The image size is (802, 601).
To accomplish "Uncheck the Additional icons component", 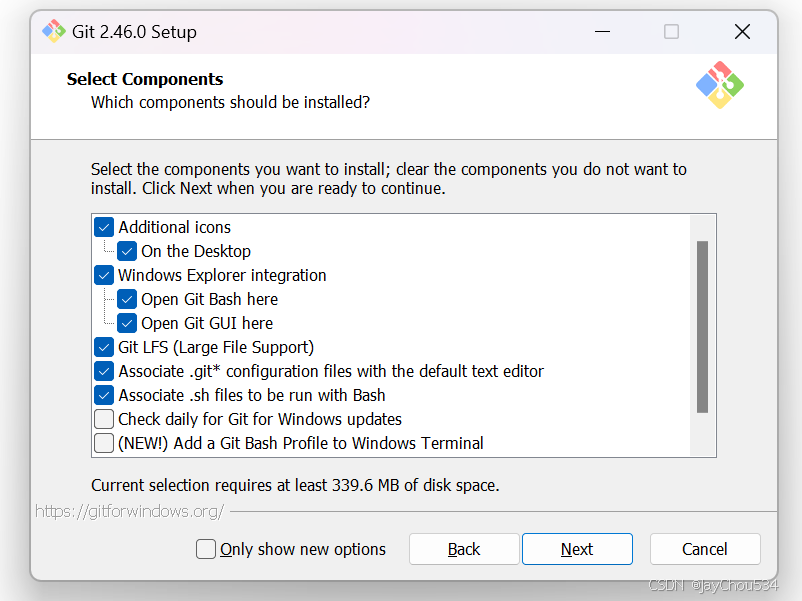I will click(x=103, y=227).
